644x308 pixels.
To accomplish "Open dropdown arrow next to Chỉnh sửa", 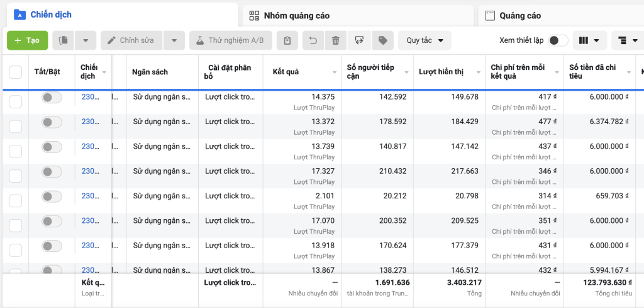I will coord(174,40).
